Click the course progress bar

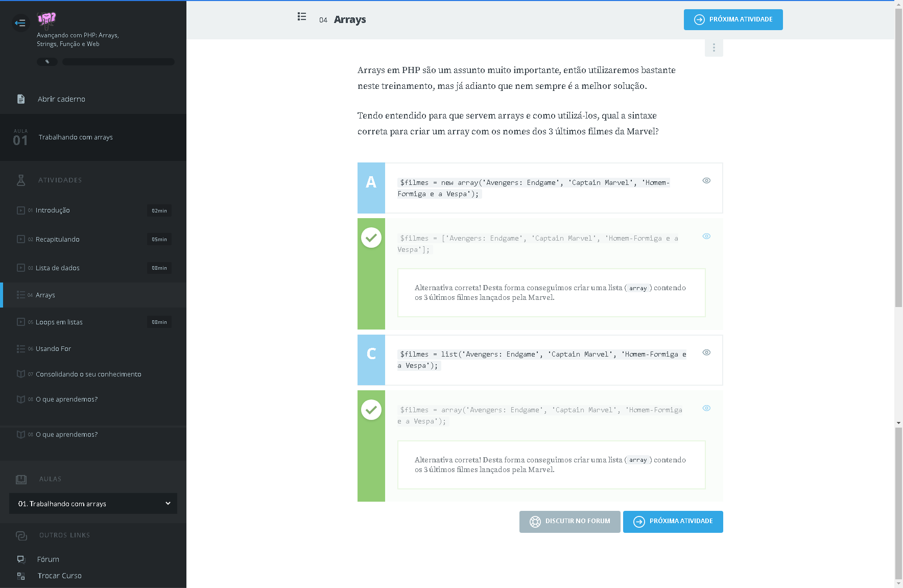tap(118, 62)
